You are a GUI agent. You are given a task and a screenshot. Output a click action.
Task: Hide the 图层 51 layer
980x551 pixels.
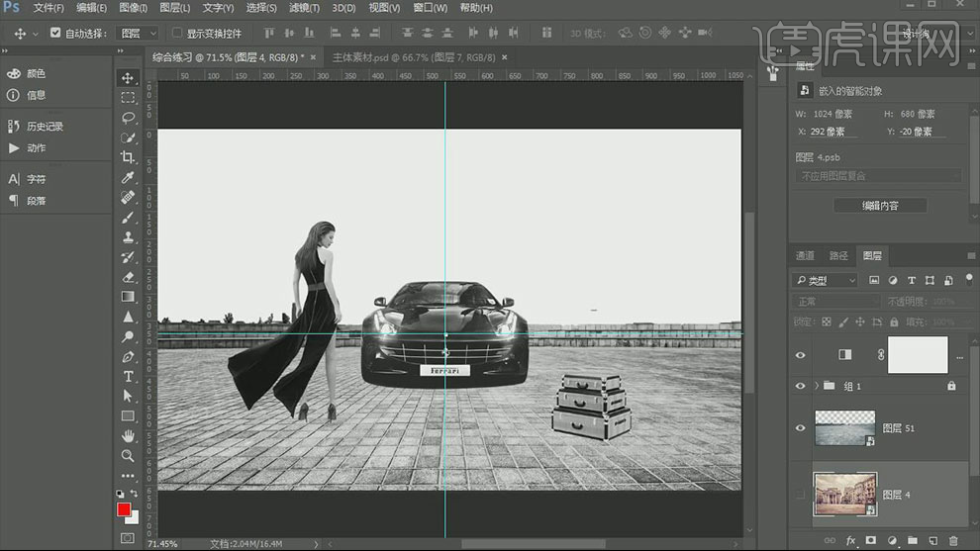[800, 427]
